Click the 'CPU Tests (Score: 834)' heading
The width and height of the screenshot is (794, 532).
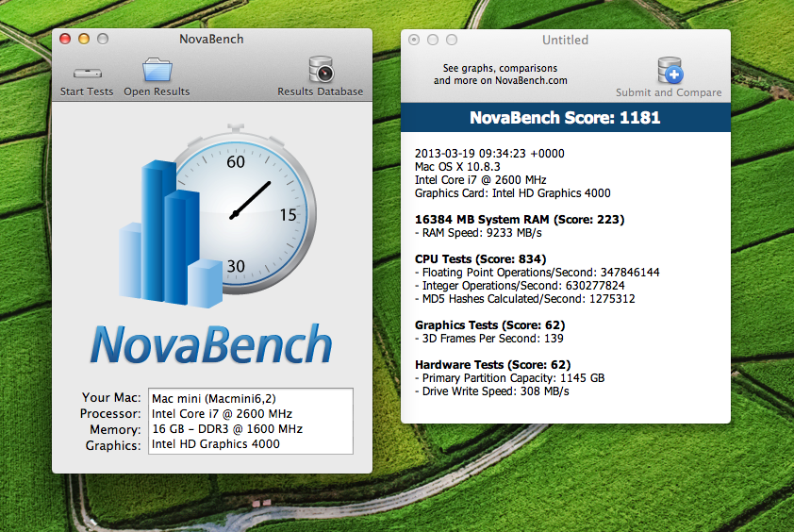480,258
